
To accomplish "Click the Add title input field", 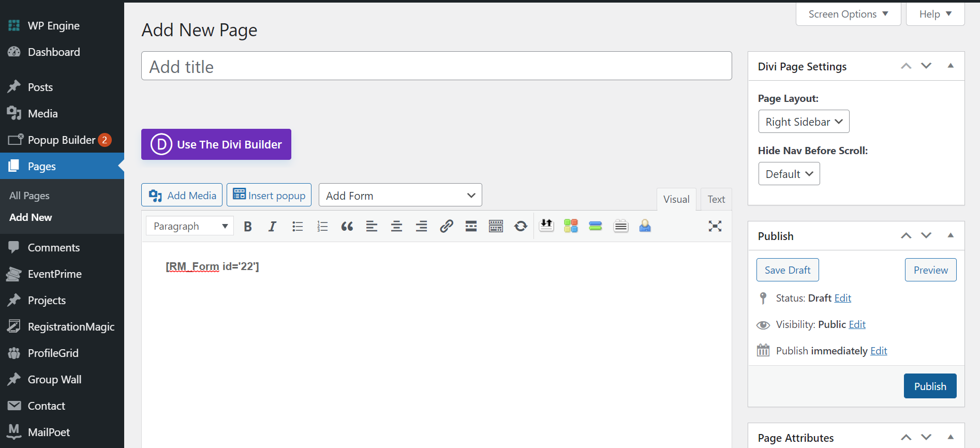I will click(436, 66).
